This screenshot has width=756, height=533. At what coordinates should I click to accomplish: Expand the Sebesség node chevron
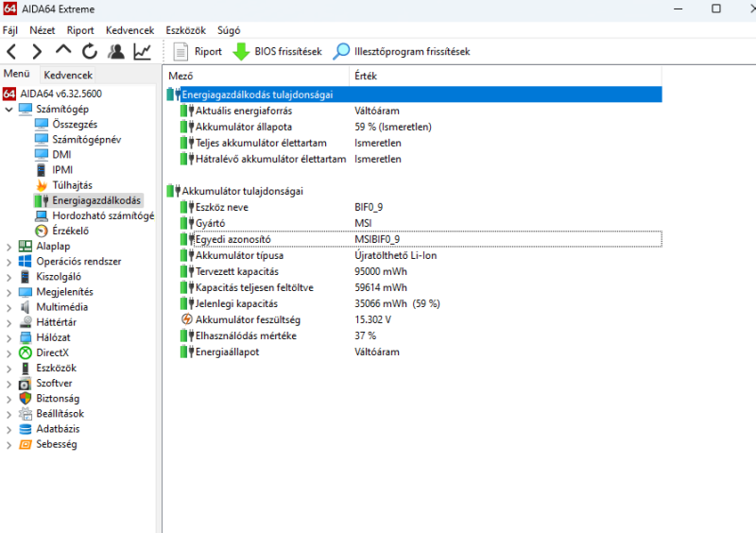(x=9, y=445)
